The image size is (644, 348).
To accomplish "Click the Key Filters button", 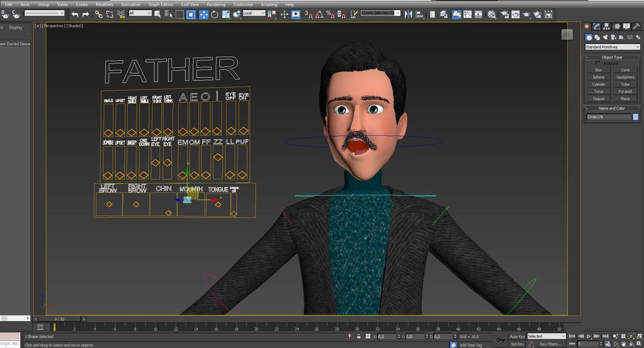I will pyautogui.click(x=550, y=344).
